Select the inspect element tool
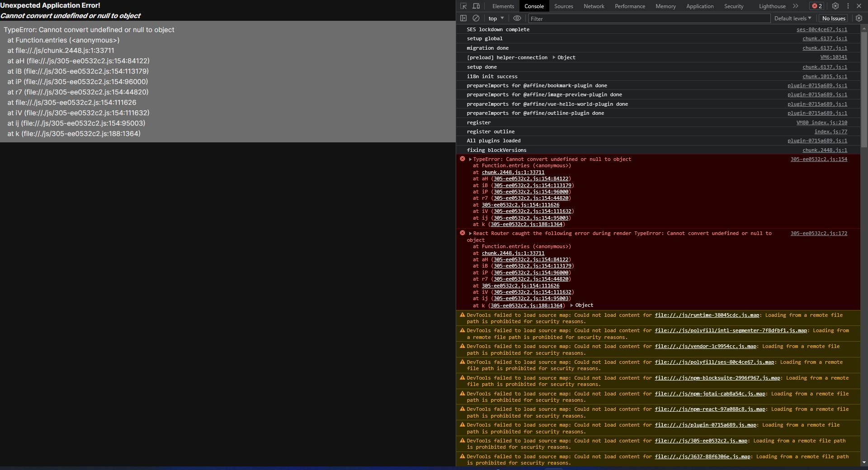The image size is (868, 470). (463, 6)
